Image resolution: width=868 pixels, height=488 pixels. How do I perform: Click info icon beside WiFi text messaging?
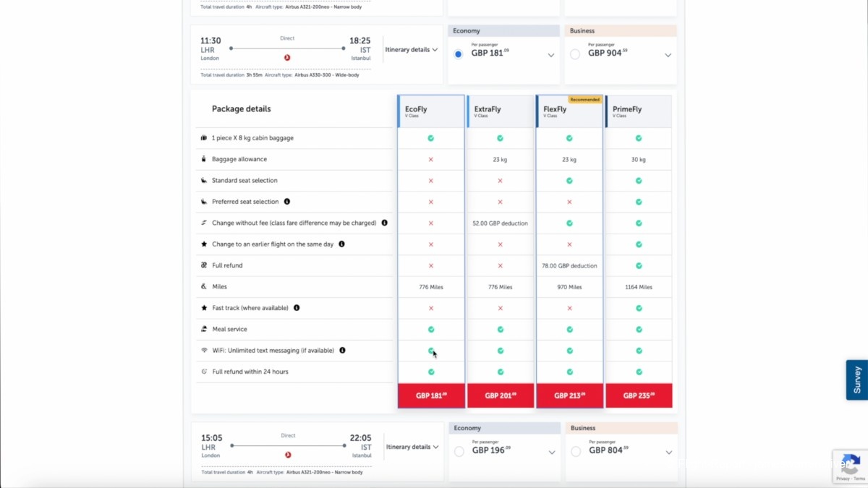pyautogui.click(x=343, y=351)
